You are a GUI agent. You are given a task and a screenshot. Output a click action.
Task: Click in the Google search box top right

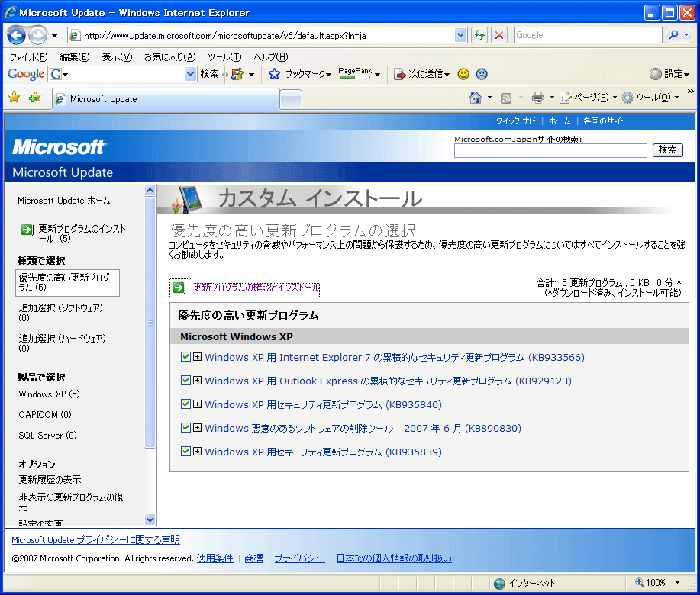(588, 35)
